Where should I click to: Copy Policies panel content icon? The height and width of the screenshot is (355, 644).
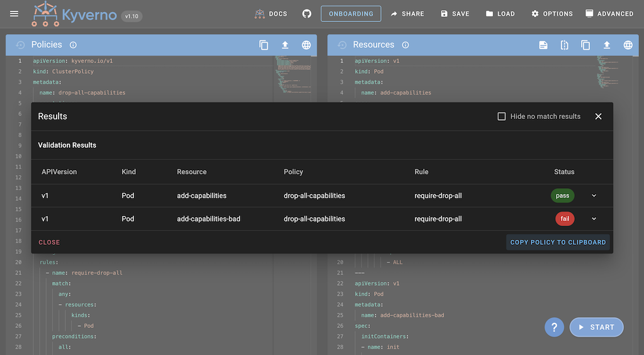pos(264,45)
